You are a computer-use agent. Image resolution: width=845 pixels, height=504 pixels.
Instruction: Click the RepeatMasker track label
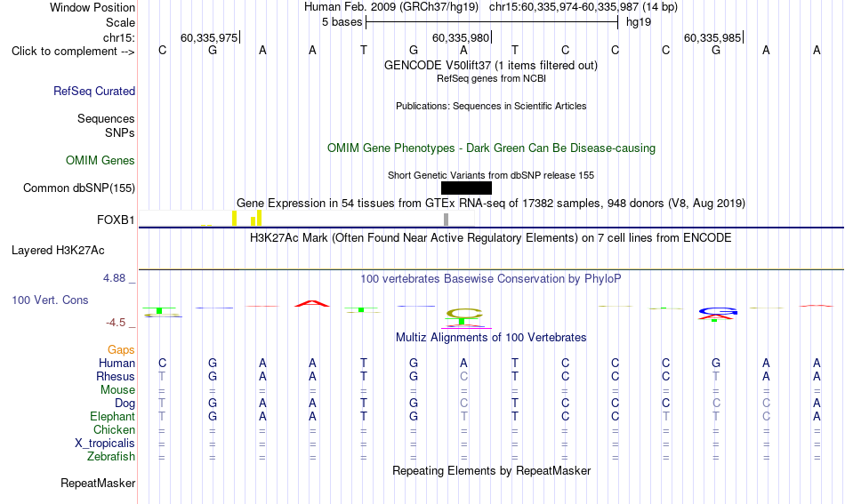click(98, 483)
